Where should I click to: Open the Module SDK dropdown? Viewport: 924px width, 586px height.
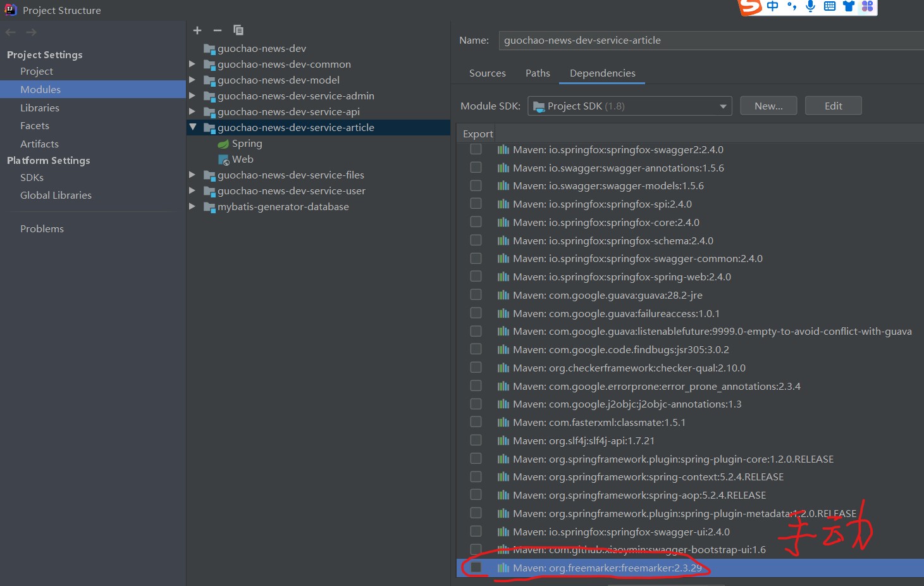pyautogui.click(x=629, y=106)
